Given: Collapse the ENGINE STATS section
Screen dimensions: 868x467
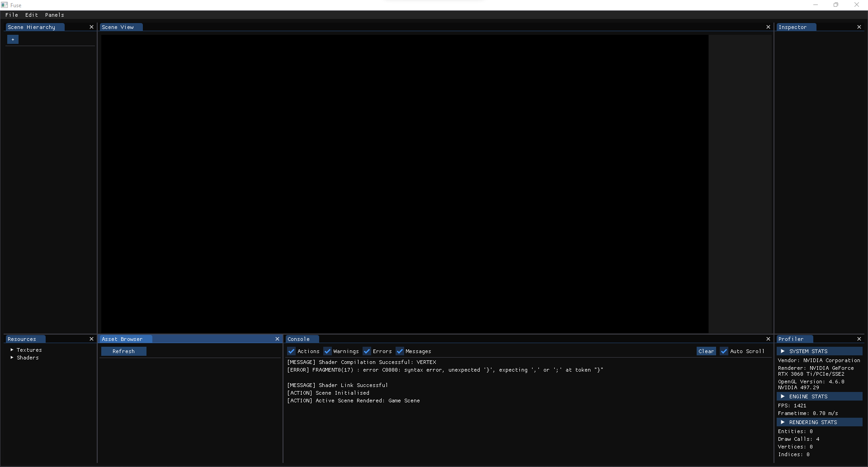Looking at the screenshot, I should point(819,396).
